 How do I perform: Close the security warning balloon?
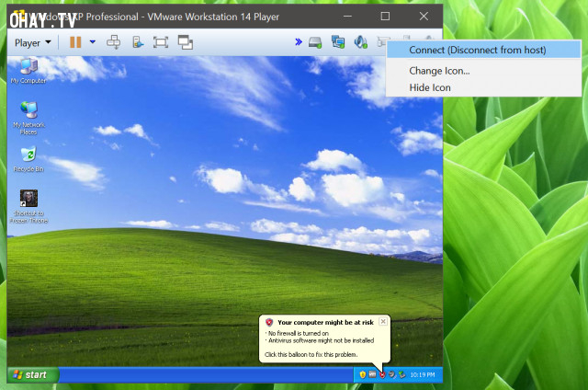click(x=383, y=321)
